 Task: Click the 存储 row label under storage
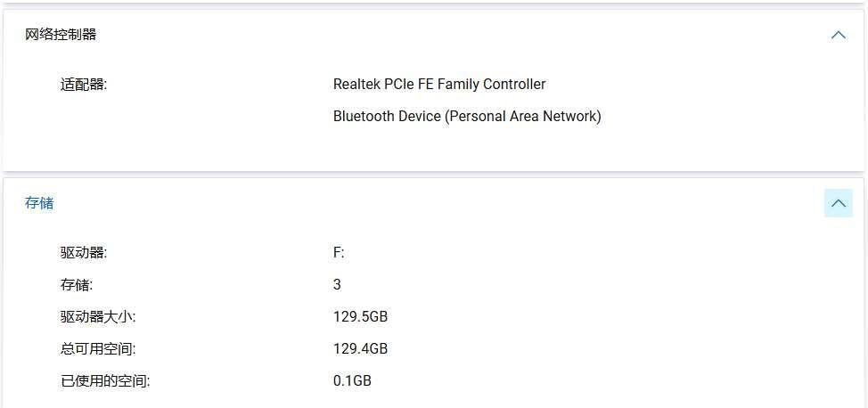pos(77,285)
